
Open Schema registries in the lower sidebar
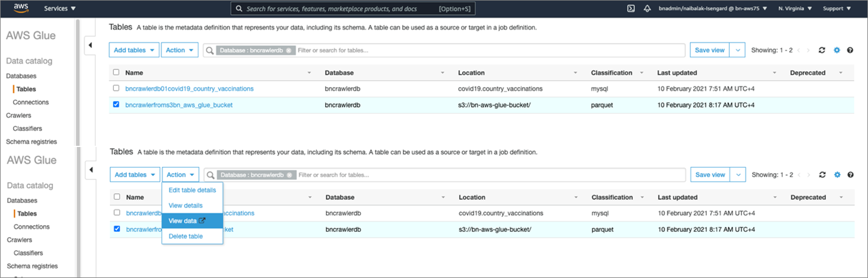click(32, 266)
